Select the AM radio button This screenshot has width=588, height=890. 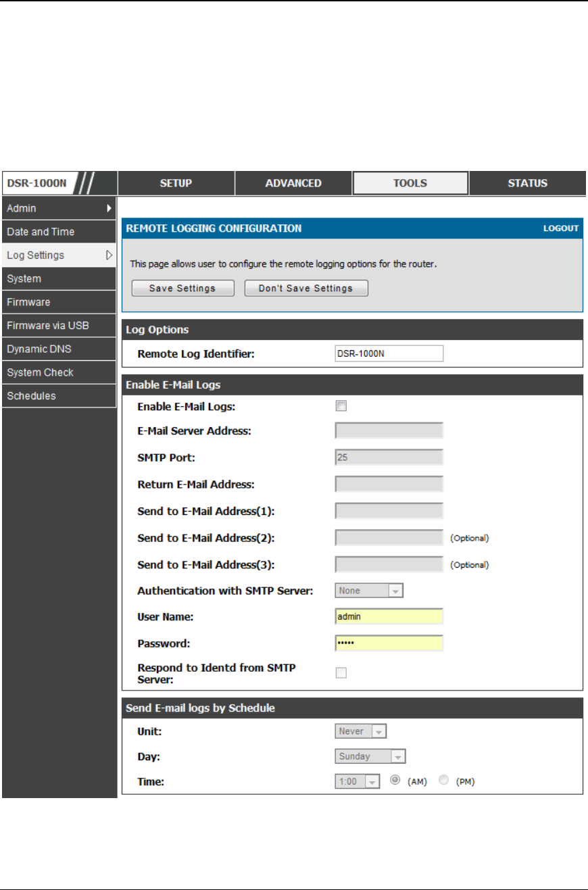[395, 781]
